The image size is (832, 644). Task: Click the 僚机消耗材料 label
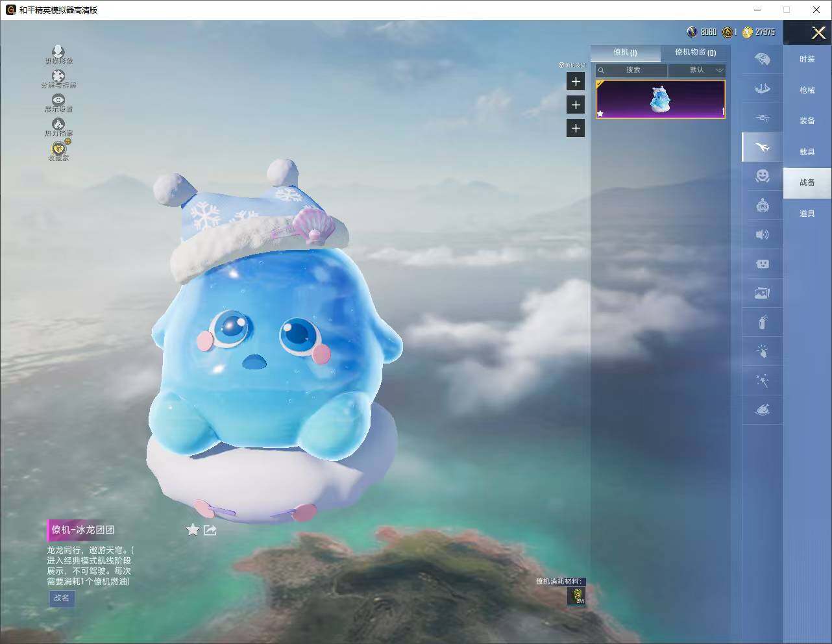tap(559, 581)
